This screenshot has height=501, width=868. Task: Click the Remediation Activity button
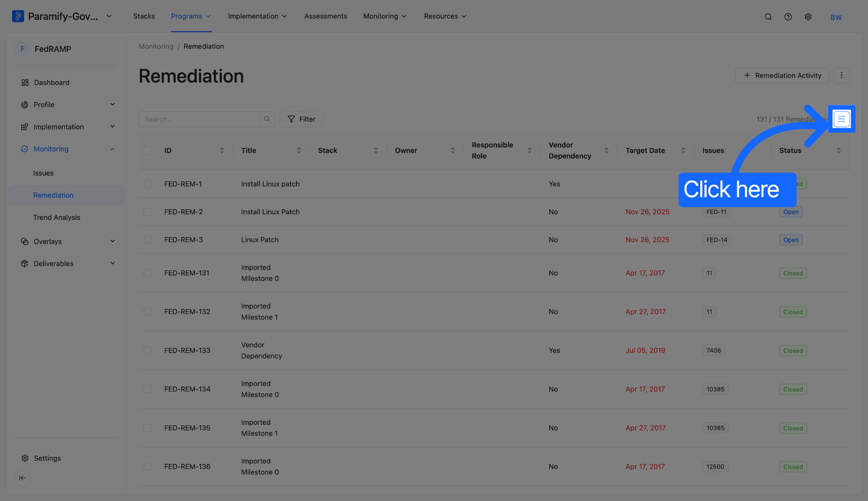(782, 75)
